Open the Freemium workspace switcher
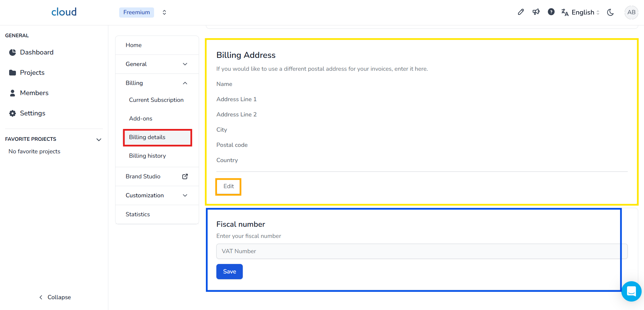 coord(164,13)
